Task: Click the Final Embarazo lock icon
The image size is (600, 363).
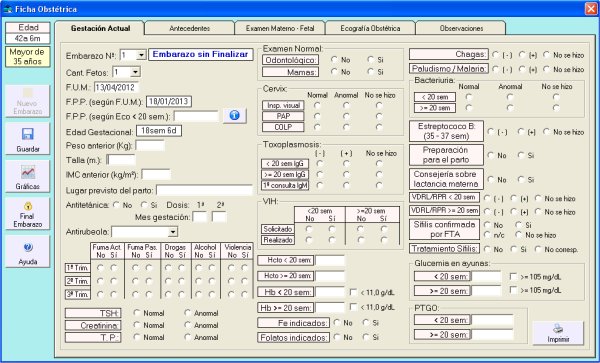Action: pyautogui.click(x=28, y=207)
